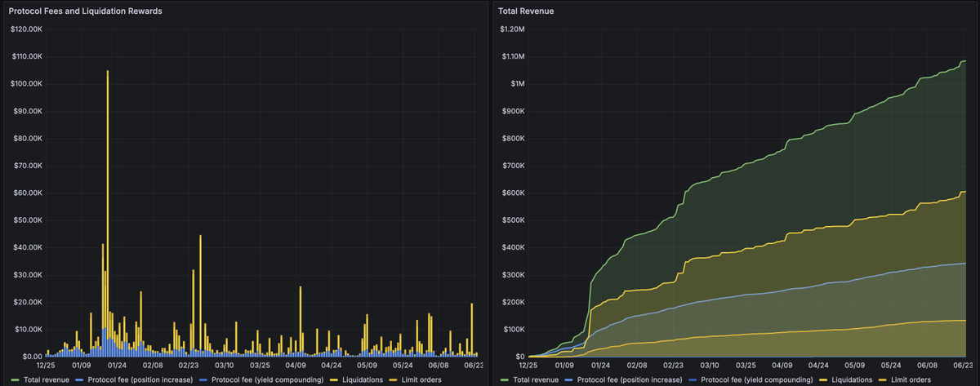Toggle Protocol fee (position increase) in Protocol Fees legend
The height and width of the screenshot is (386, 980).
tap(139, 379)
